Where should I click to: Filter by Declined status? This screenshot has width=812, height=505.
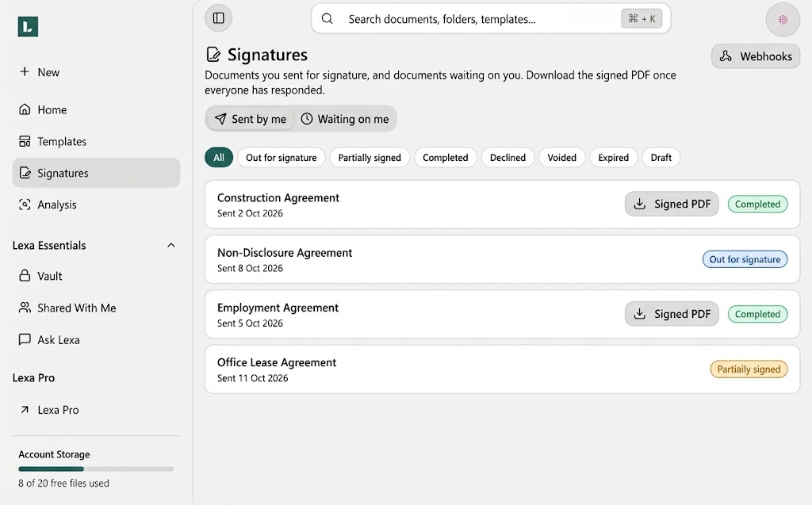point(507,158)
